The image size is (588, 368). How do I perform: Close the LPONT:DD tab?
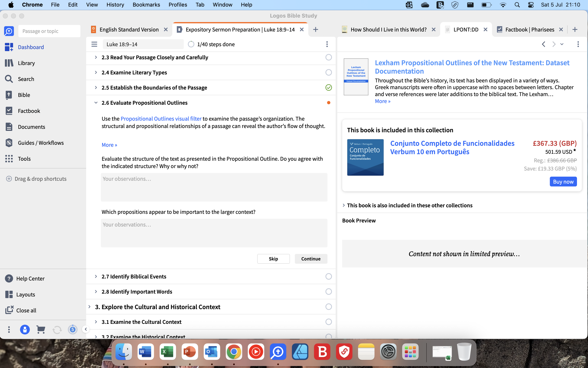tap(486, 29)
